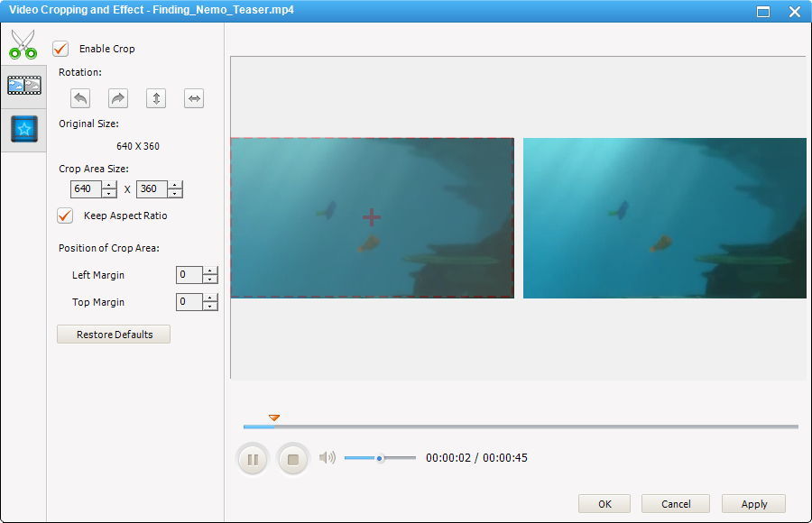
Task: Rotate the video clockwise
Action: (116, 98)
